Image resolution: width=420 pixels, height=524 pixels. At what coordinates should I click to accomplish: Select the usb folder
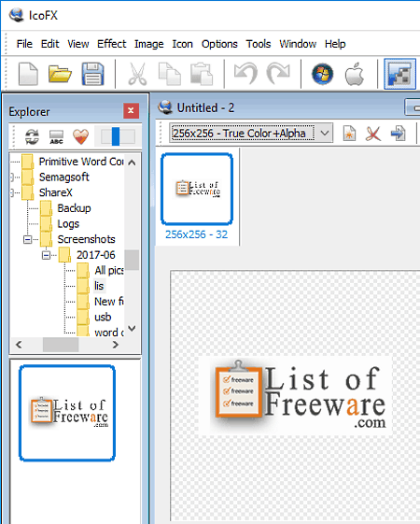point(103,318)
